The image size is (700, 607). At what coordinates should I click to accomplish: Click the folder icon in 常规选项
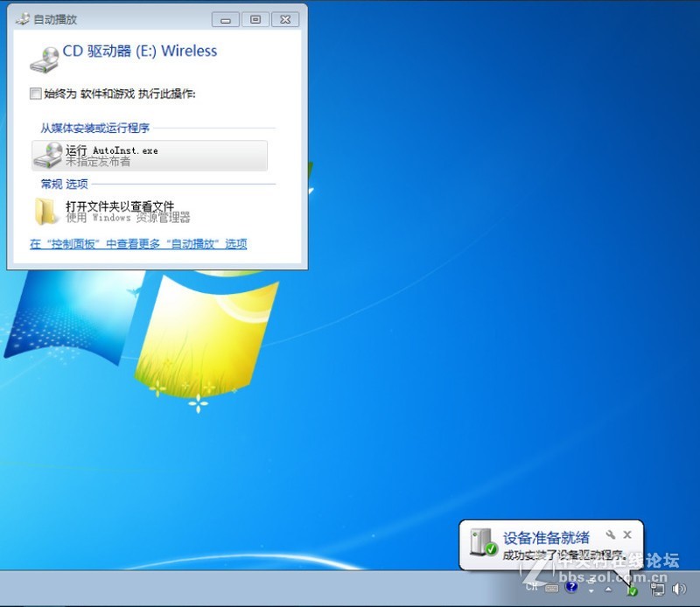coord(46,212)
